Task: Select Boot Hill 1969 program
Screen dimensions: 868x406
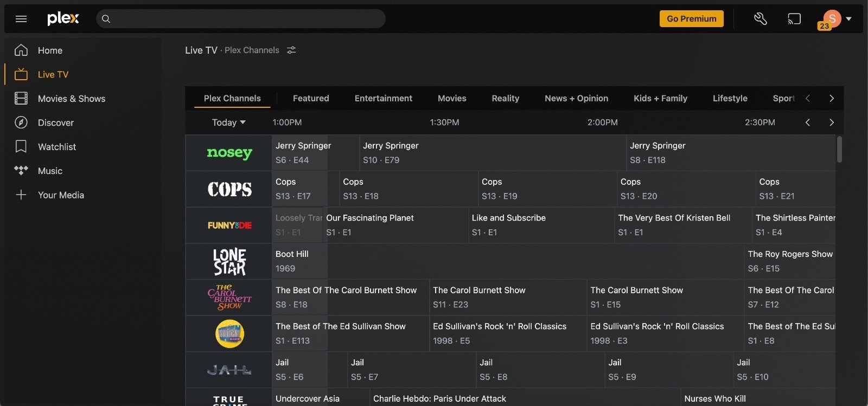Action: [x=508, y=261]
